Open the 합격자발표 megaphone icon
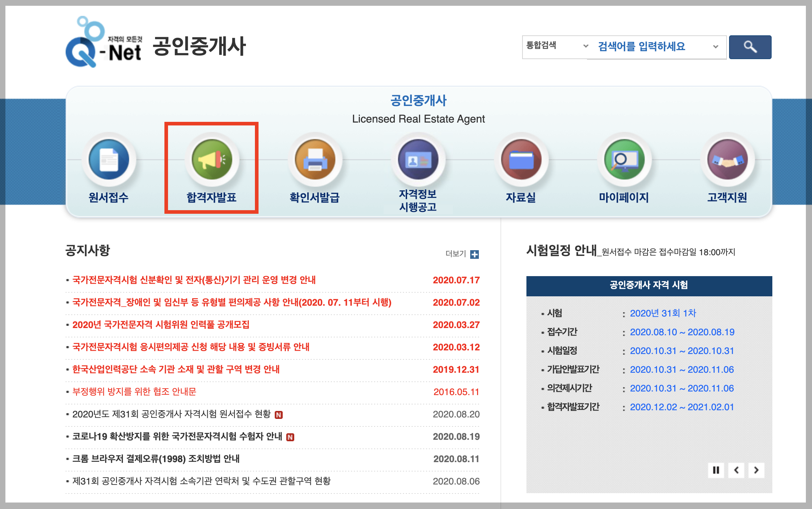The height and width of the screenshot is (509, 812). click(x=212, y=159)
